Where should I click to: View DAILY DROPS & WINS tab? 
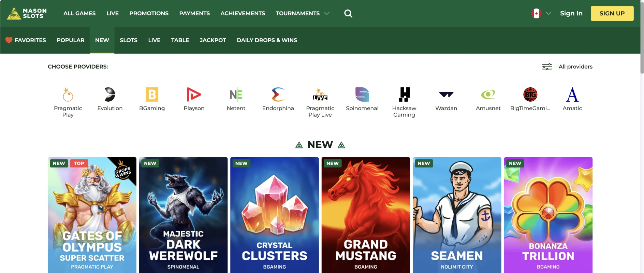tap(267, 40)
